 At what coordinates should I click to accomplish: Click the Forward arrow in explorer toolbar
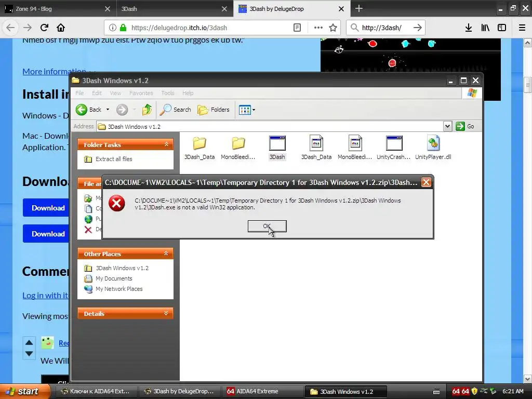coord(122,110)
